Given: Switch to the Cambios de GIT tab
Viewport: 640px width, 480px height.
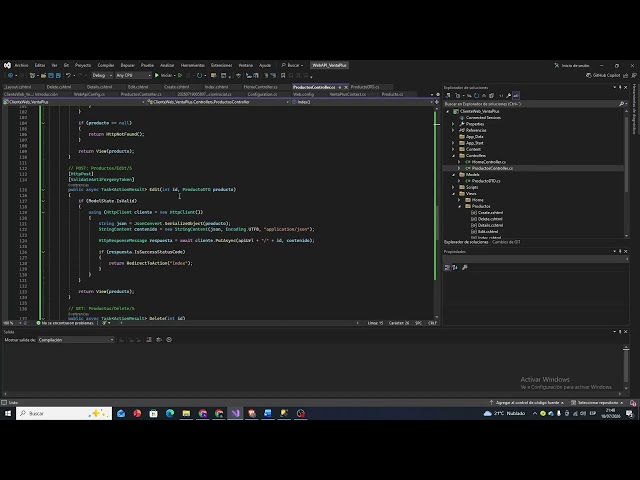Looking at the screenshot, I should tap(506, 242).
